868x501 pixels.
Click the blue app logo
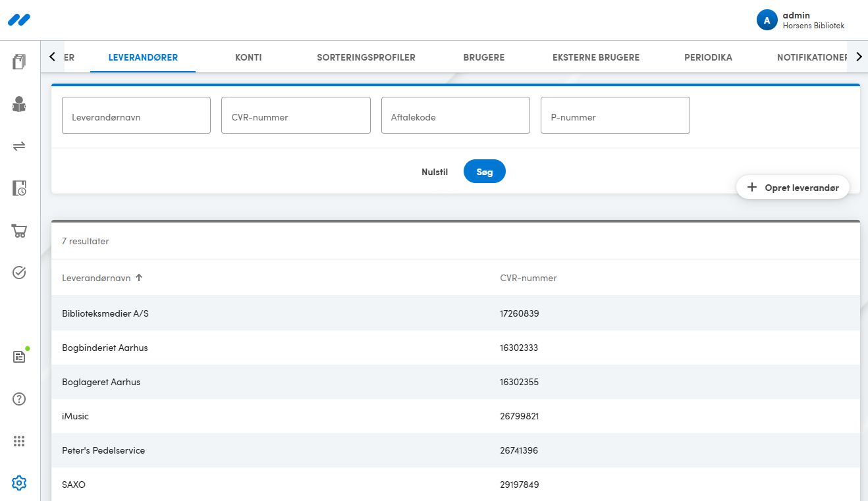tap(19, 20)
